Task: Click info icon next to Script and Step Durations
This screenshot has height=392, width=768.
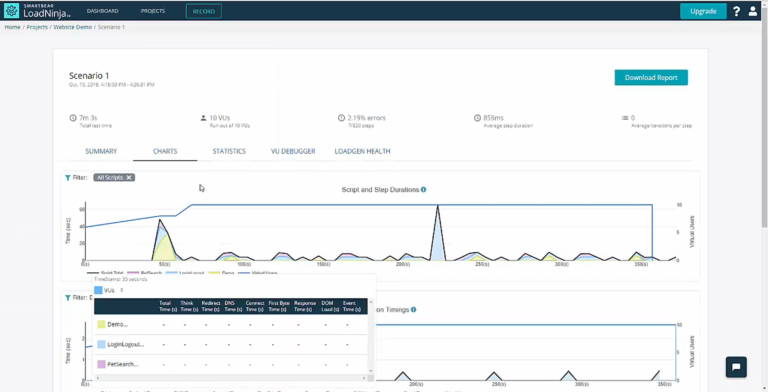Action: click(423, 190)
